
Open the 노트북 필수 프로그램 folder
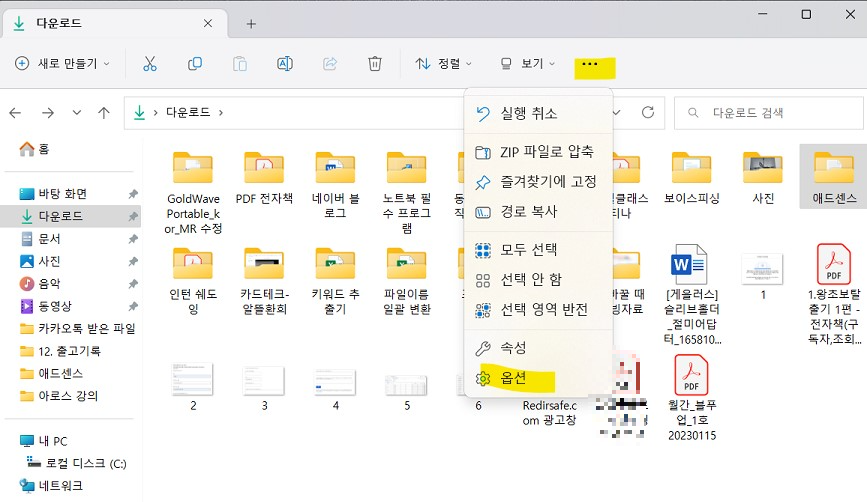[407, 192]
